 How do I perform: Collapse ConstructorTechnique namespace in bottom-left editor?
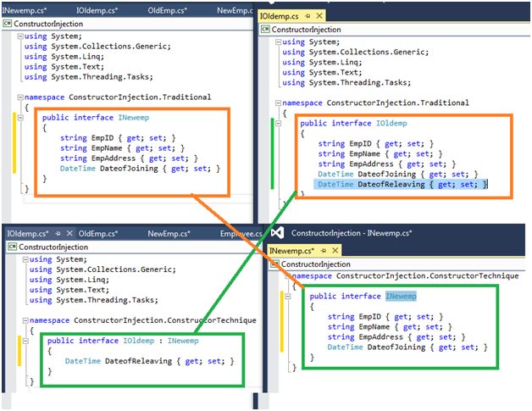click(25, 320)
